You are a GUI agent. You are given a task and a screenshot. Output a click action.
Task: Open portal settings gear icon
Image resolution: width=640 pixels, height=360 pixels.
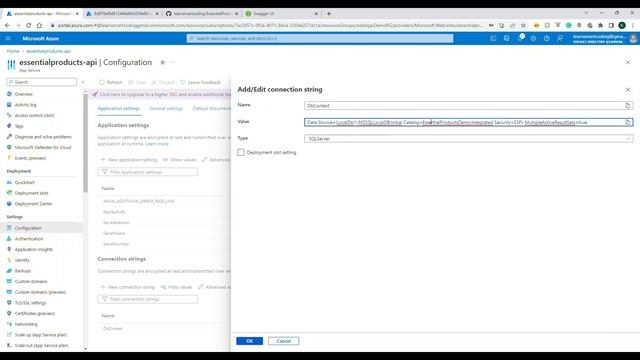point(533,38)
